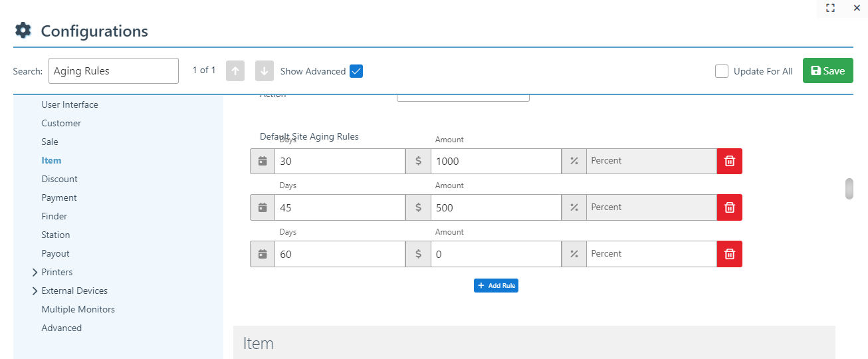Expand the External Devices section
868x359 pixels.
pyautogui.click(x=35, y=291)
